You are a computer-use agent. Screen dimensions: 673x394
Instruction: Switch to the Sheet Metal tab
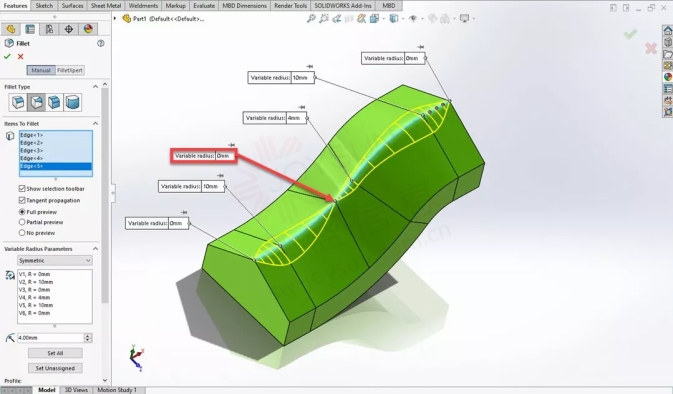point(106,6)
